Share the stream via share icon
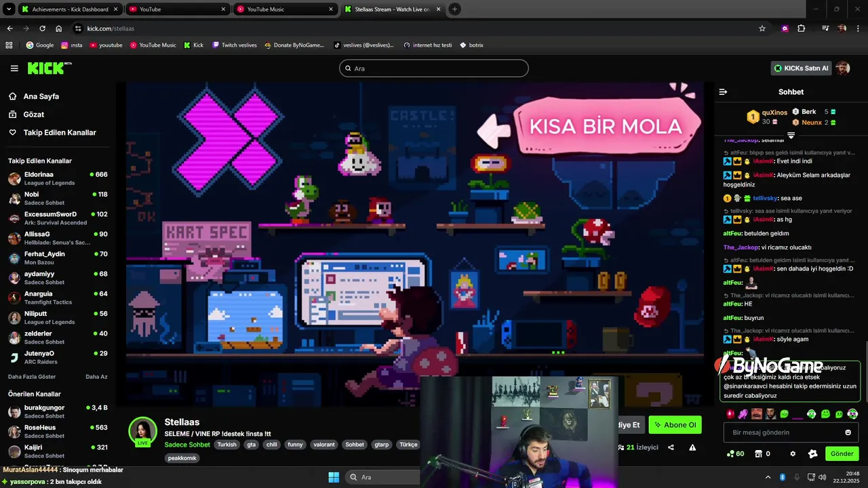 [x=671, y=447]
